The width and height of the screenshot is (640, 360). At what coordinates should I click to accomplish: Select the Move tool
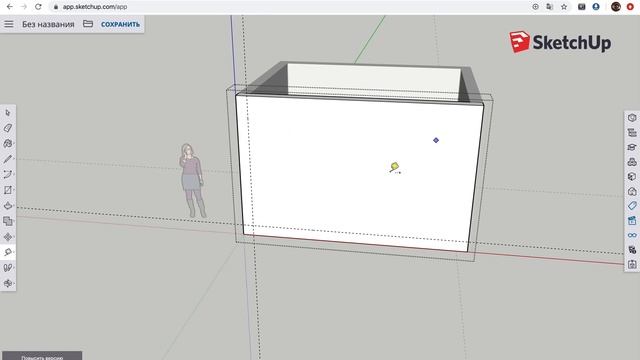coord(8,237)
